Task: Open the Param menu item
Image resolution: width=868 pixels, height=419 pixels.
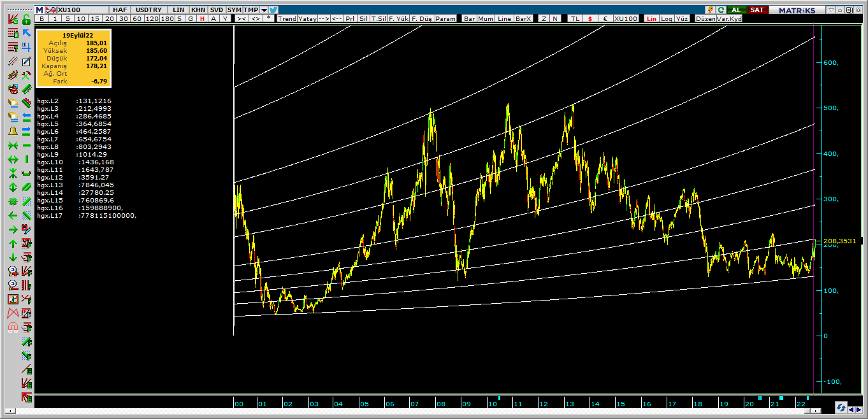Action: click(445, 18)
